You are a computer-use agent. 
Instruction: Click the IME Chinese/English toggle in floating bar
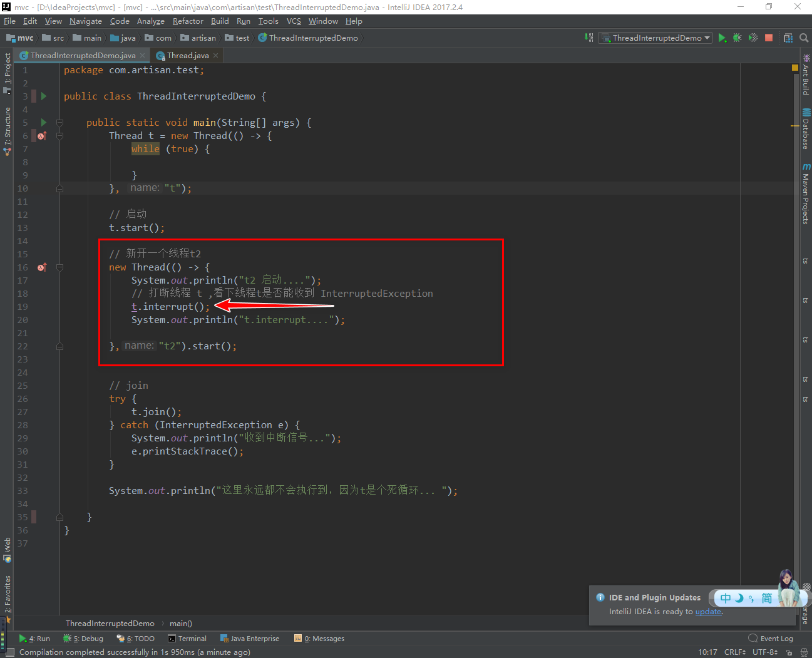click(x=725, y=598)
